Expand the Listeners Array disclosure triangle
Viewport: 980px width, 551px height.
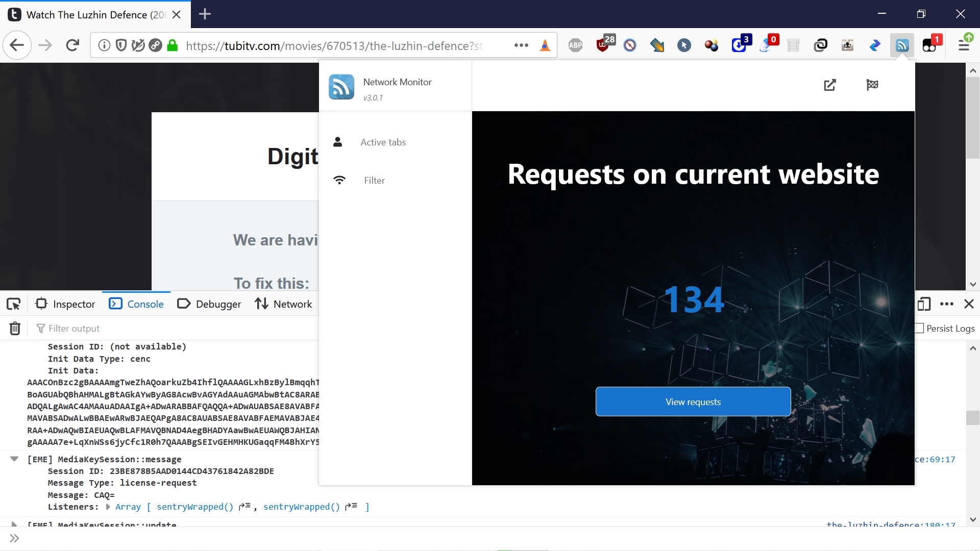point(108,507)
